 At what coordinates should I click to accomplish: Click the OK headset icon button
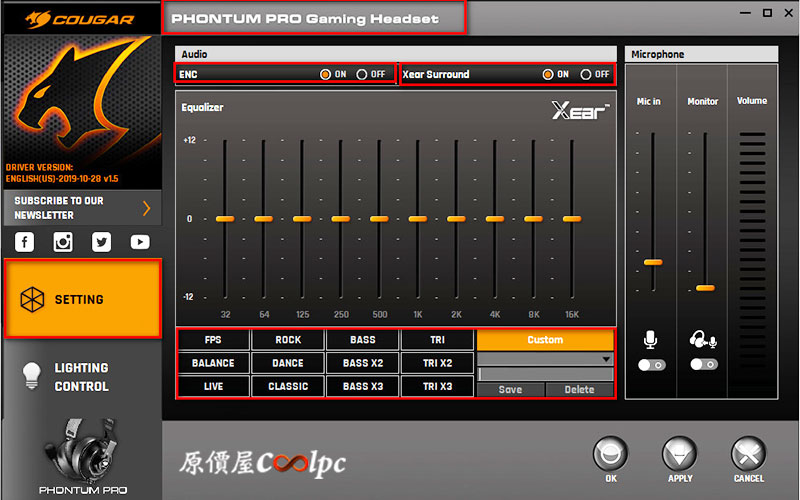[x=611, y=455]
